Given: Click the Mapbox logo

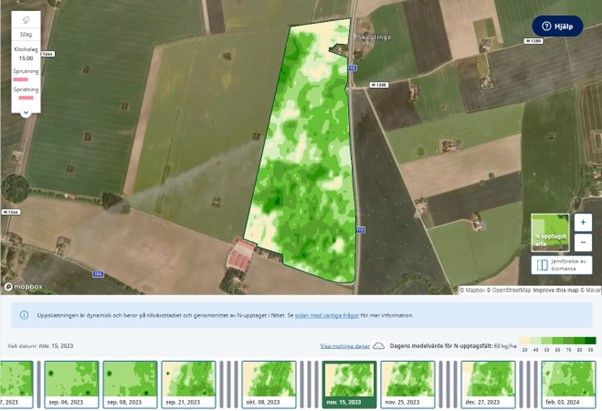Looking at the screenshot, I should pos(24,286).
